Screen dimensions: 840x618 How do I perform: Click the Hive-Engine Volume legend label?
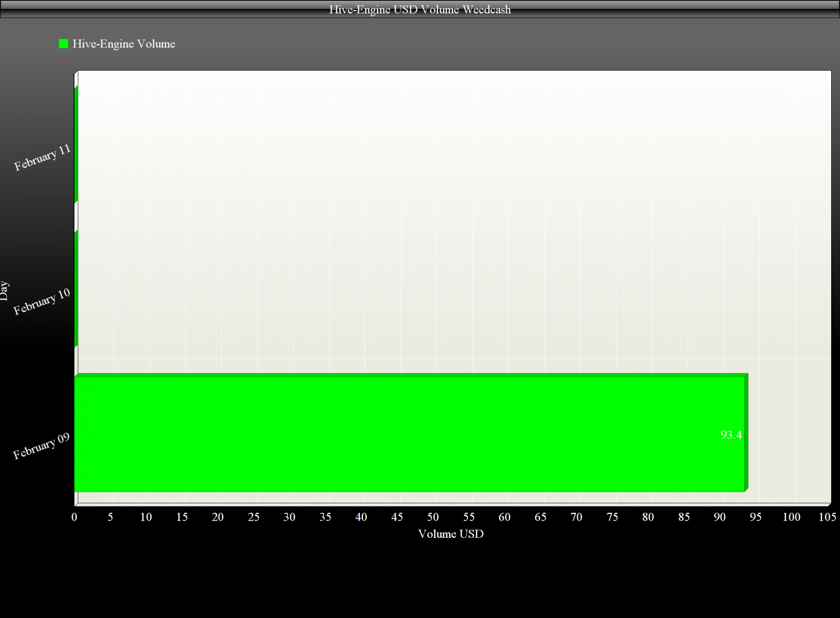click(x=124, y=44)
